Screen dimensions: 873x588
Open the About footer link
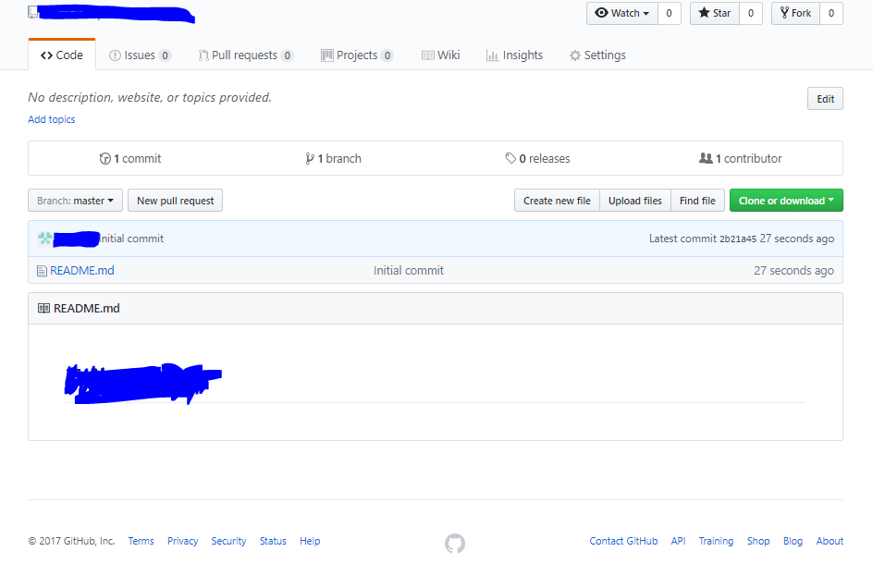click(830, 541)
